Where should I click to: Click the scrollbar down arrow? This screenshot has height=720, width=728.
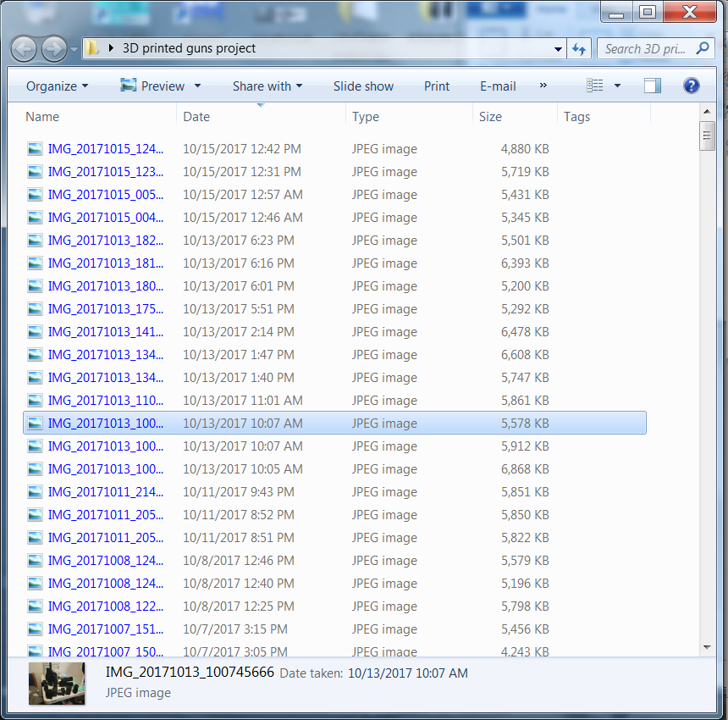coord(707,647)
